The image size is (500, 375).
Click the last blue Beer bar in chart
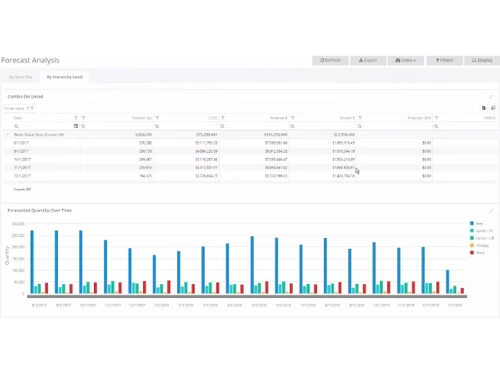(448, 282)
